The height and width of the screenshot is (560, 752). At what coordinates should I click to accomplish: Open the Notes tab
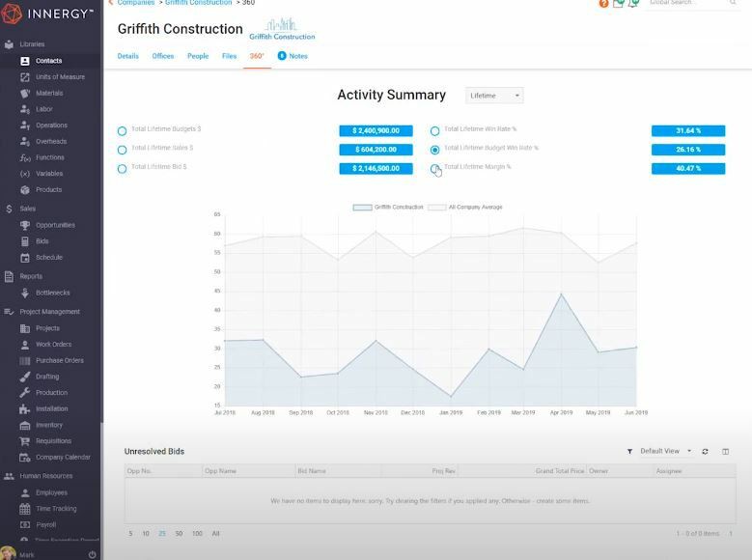298,56
